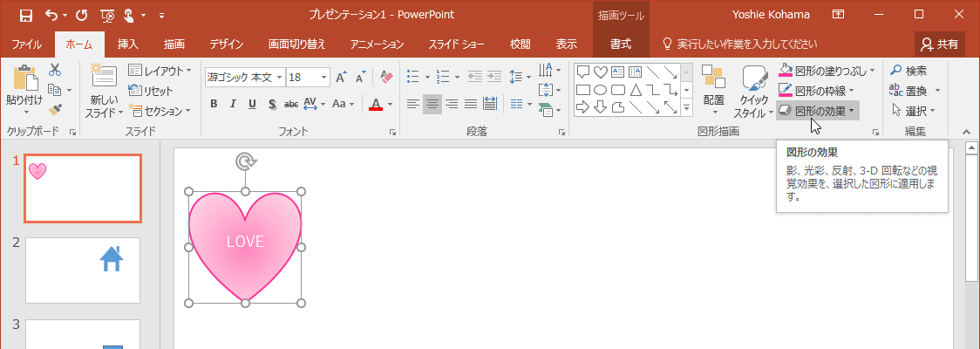Switch to the 表示 view tab
The image size is (980, 349).
point(566,44)
